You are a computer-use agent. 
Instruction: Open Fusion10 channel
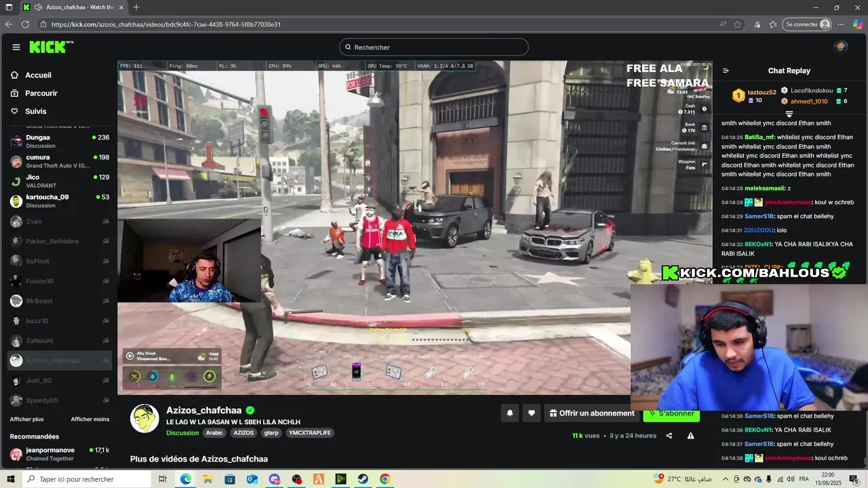pos(60,281)
